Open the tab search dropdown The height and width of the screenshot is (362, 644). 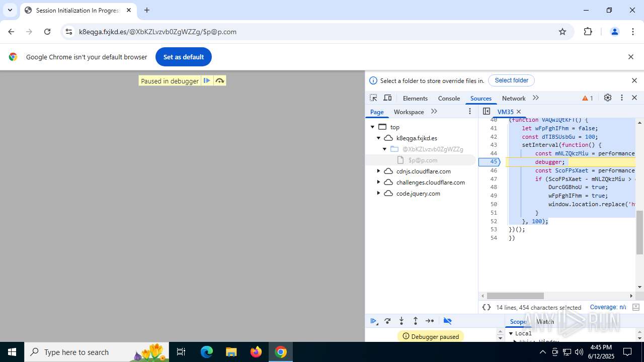(10, 10)
